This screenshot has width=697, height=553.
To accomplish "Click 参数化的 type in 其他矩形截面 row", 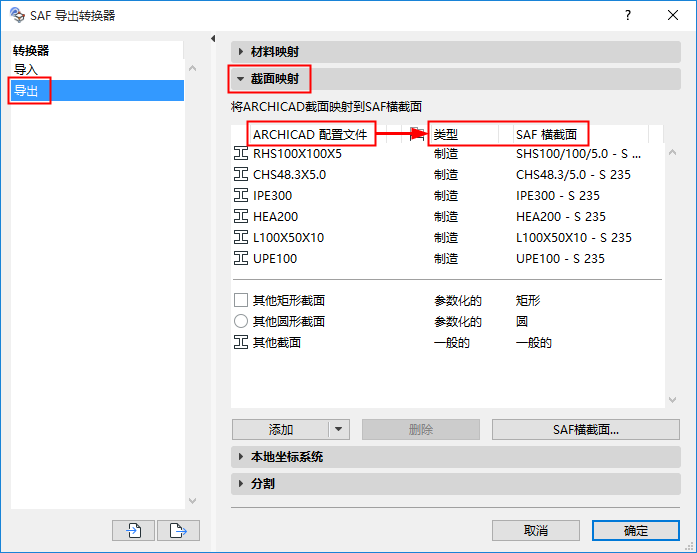I will 458,300.
